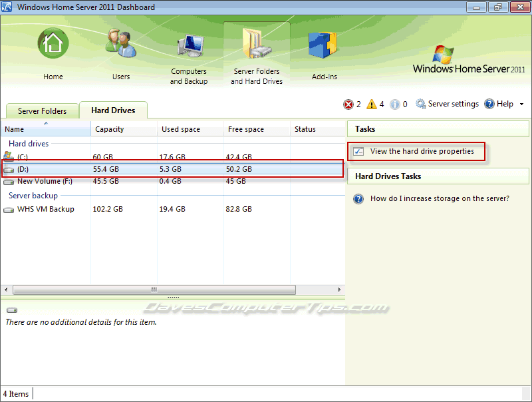
Task: Click the storage help question icon
Action: (358, 198)
